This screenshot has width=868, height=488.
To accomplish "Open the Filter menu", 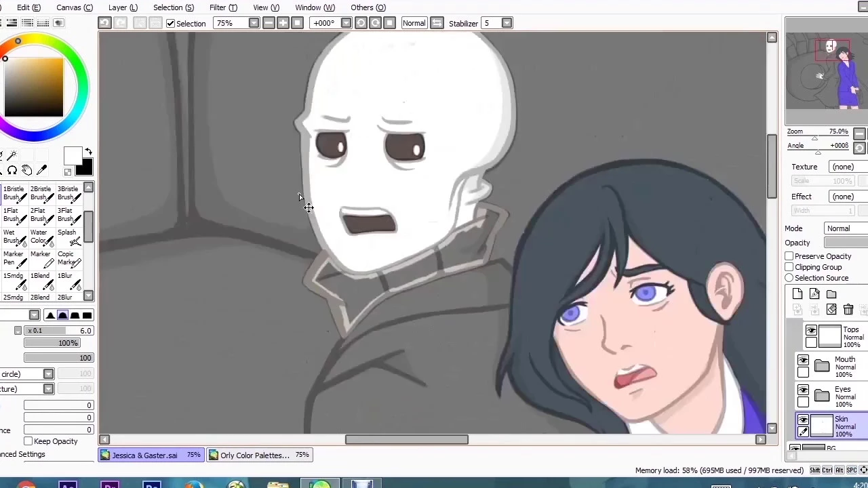I will coord(223,7).
